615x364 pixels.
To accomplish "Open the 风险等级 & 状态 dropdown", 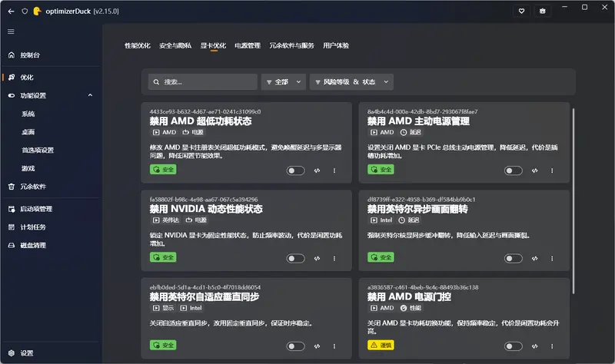I will (351, 82).
